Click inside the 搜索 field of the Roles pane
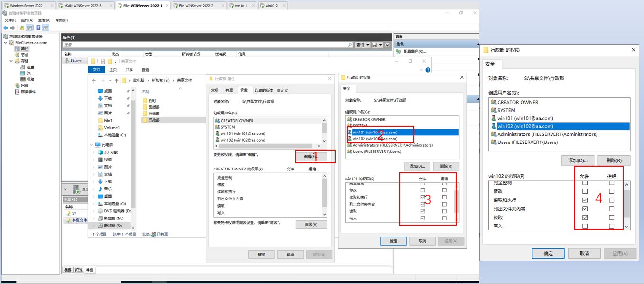Screen dimensions: 644x284 pyautogui.click(x=190, y=44)
